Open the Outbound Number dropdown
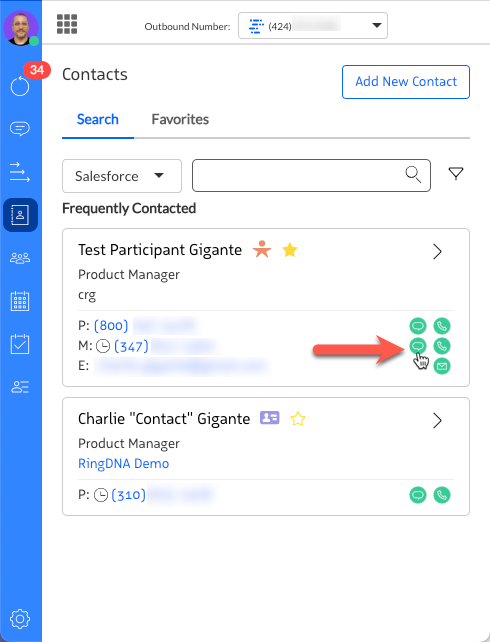Viewport: 490px width, 642px height. coord(313,26)
